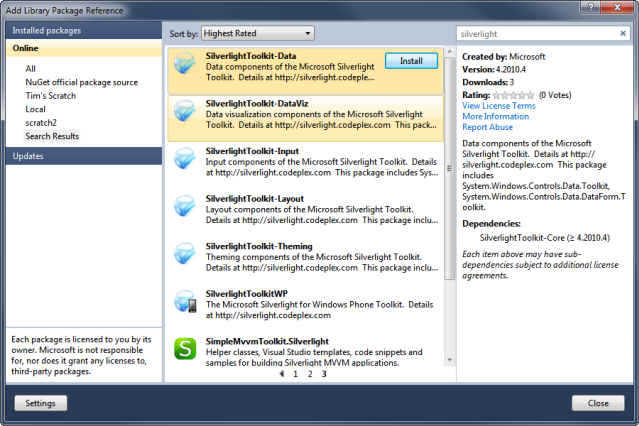
Task: Click the SilverlightToolkit-Theming package icon
Action: pos(185,254)
